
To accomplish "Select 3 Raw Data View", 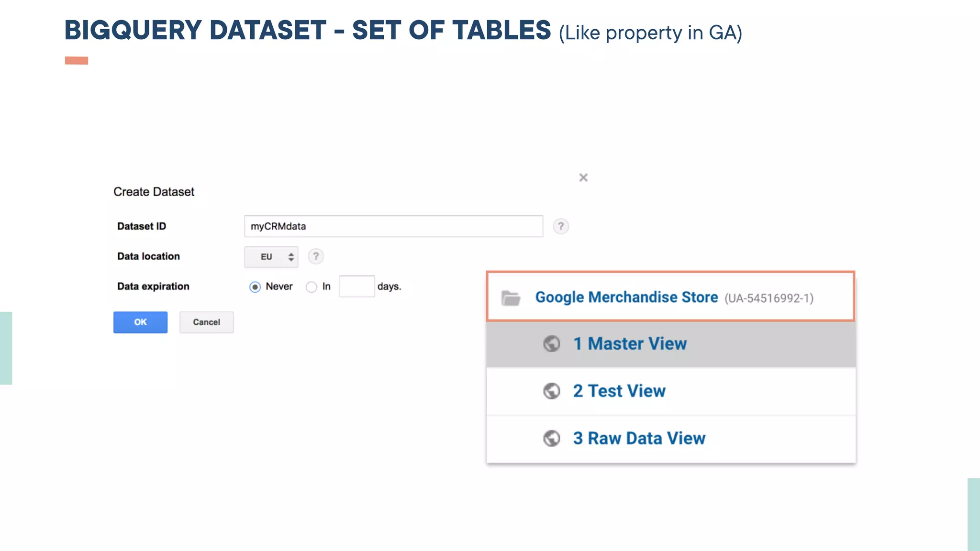I will [x=639, y=438].
